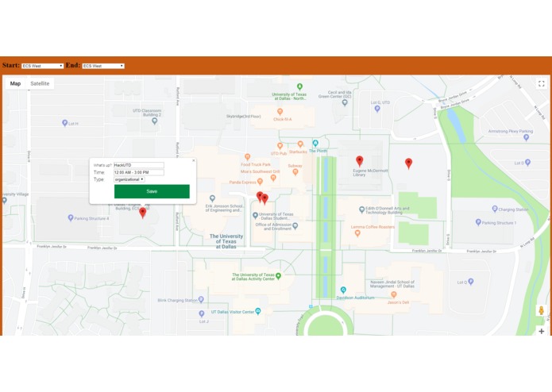Click the red marker at McDermott Library

click(x=360, y=161)
